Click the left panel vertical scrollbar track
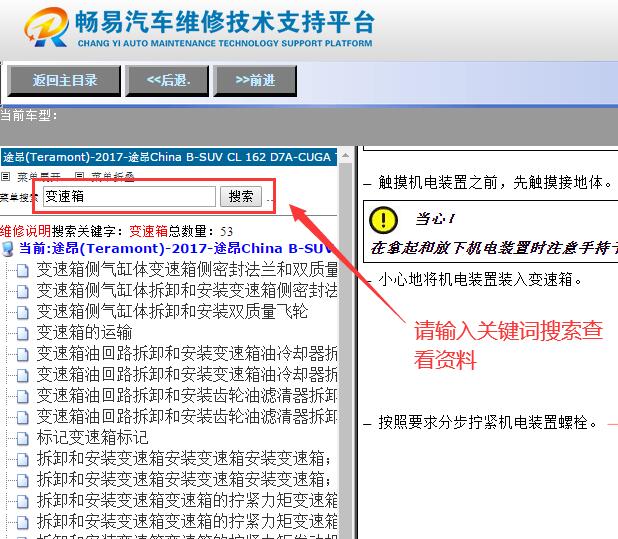 tap(346, 351)
